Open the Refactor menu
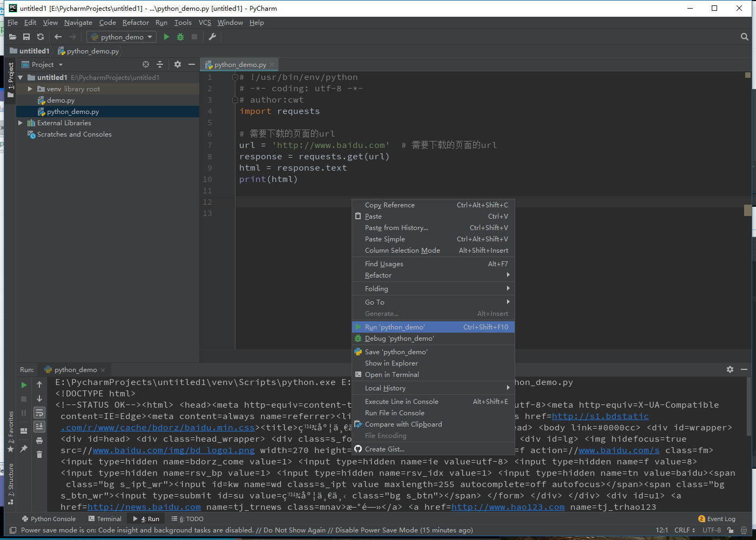Image resolution: width=756 pixels, height=540 pixels. 136,23
